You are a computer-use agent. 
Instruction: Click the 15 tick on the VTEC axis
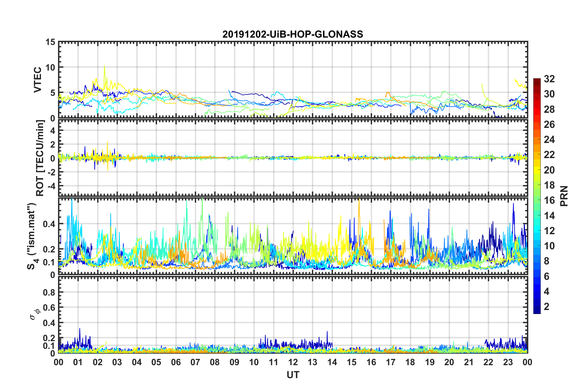point(50,42)
